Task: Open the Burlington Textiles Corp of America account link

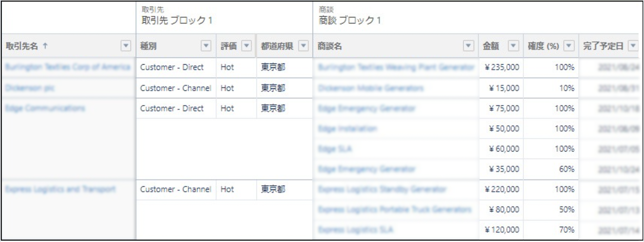Action: [x=67, y=67]
